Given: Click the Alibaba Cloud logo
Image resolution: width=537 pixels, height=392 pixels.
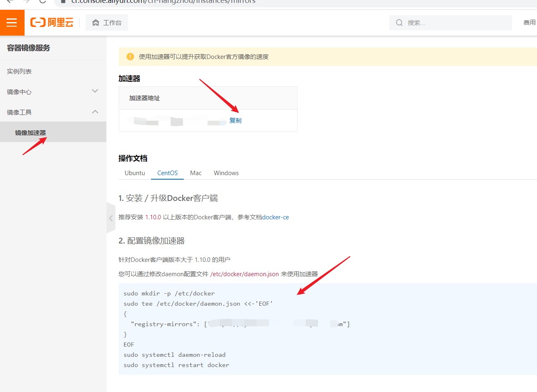Looking at the screenshot, I should 52,23.
